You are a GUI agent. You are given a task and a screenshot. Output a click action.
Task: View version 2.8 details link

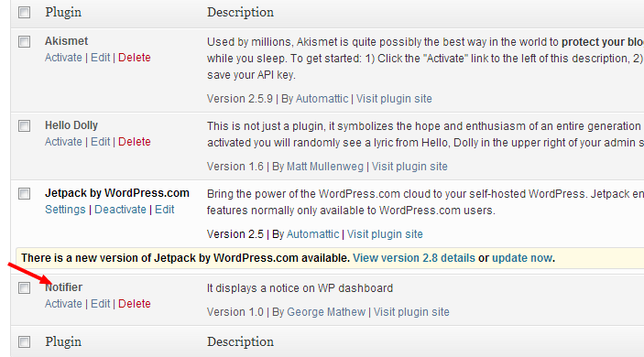413,258
